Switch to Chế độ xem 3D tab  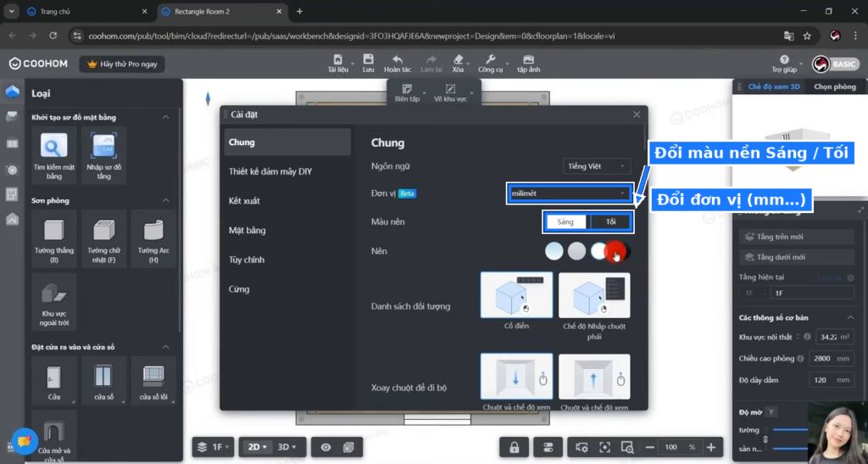(773, 87)
